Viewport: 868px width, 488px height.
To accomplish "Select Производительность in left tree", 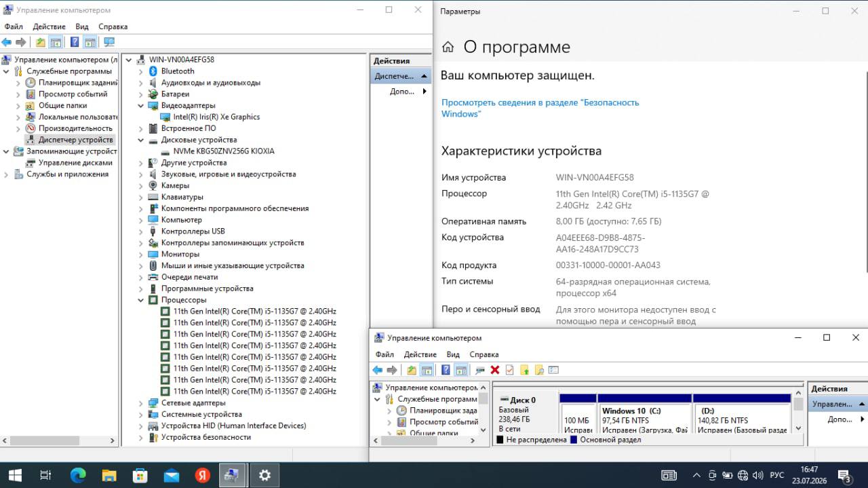I will (x=75, y=128).
